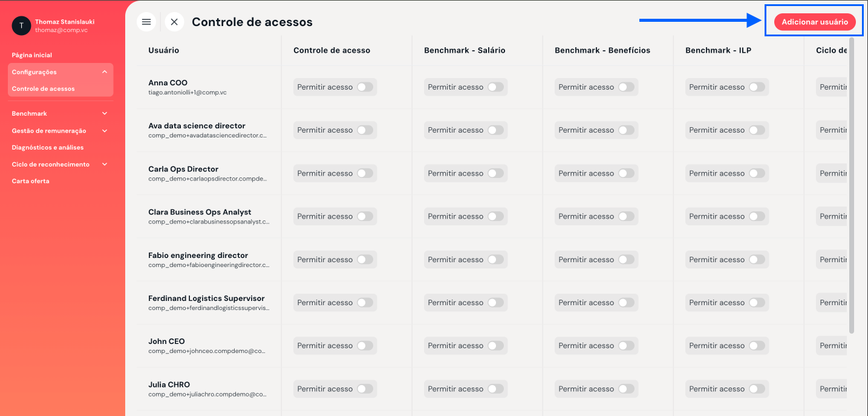
Task: Expand Ciclo de reconhecimento menu
Action: tap(105, 164)
